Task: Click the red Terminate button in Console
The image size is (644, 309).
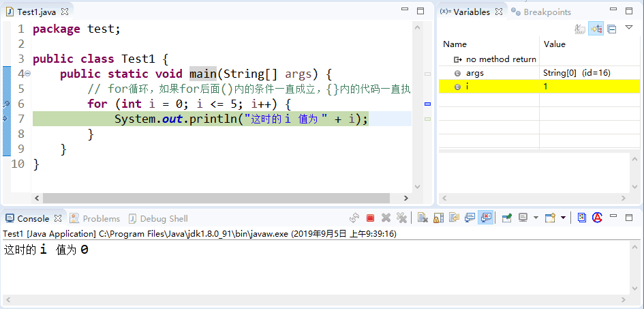Action: tap(370, 218)
